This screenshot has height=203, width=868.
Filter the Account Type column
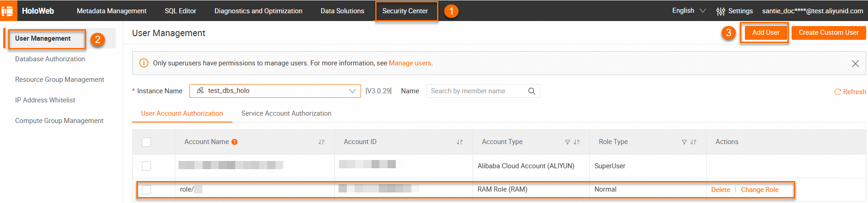567,142
